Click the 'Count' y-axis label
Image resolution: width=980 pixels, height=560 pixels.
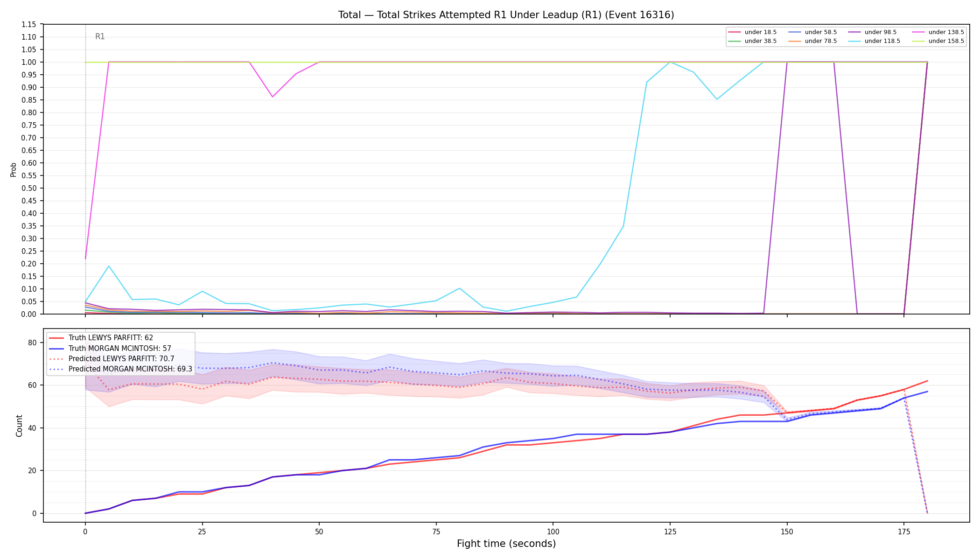coord(19,426)
